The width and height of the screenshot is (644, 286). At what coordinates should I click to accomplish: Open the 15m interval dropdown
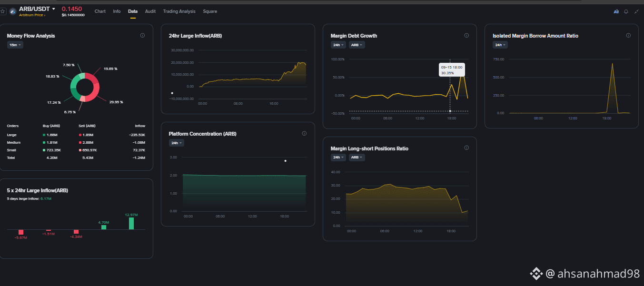pos(15,45)
